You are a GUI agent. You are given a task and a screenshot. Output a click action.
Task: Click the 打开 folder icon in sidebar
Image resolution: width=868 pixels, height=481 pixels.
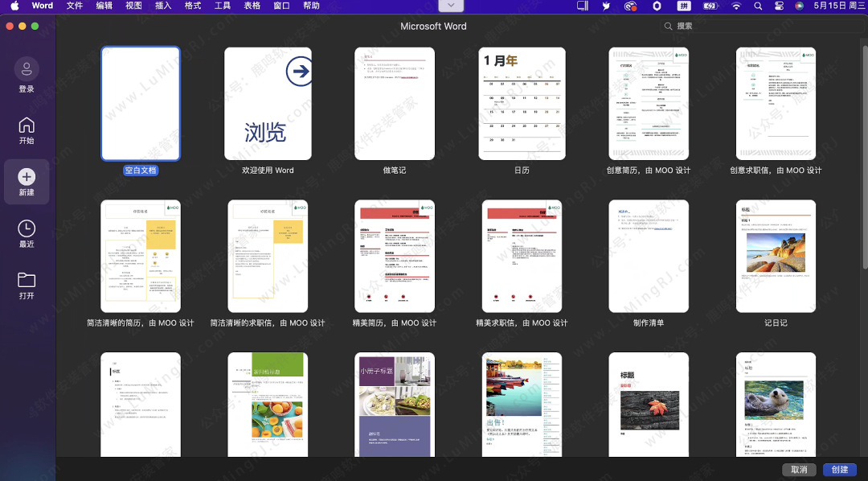(27, 280)
